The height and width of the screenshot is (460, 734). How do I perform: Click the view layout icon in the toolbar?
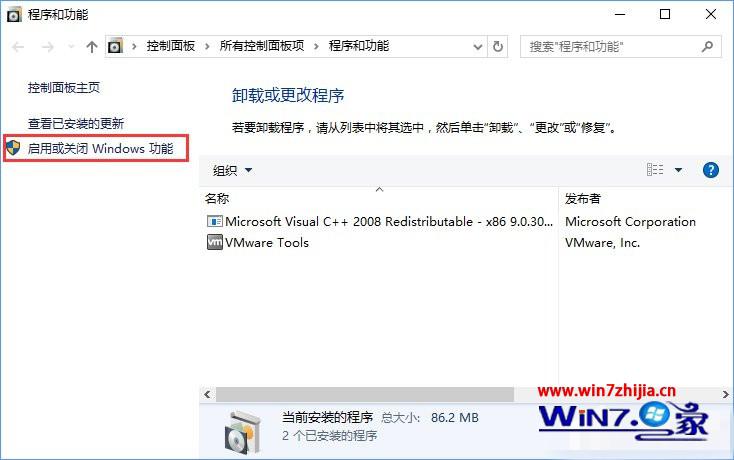point(655,170)
